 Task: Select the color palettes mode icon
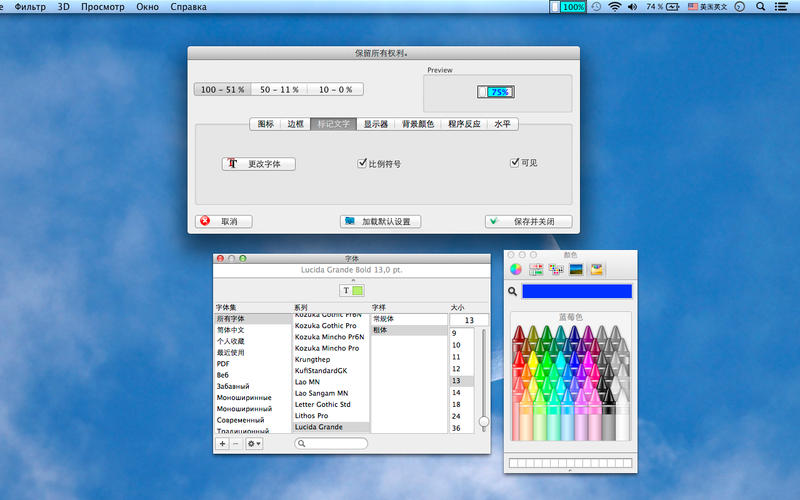coord(555,269)
